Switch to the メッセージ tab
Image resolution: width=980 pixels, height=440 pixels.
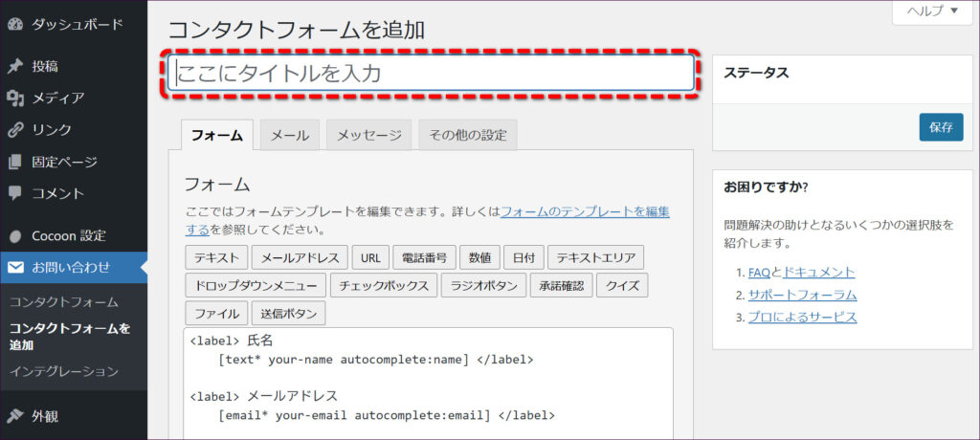[368, 136]
